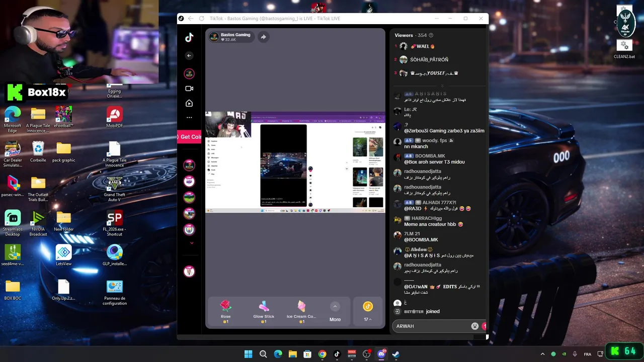
Task: Open top viewer SÖHAÏB_PÄTRÖÑ profile
Action: click(424, 60)
